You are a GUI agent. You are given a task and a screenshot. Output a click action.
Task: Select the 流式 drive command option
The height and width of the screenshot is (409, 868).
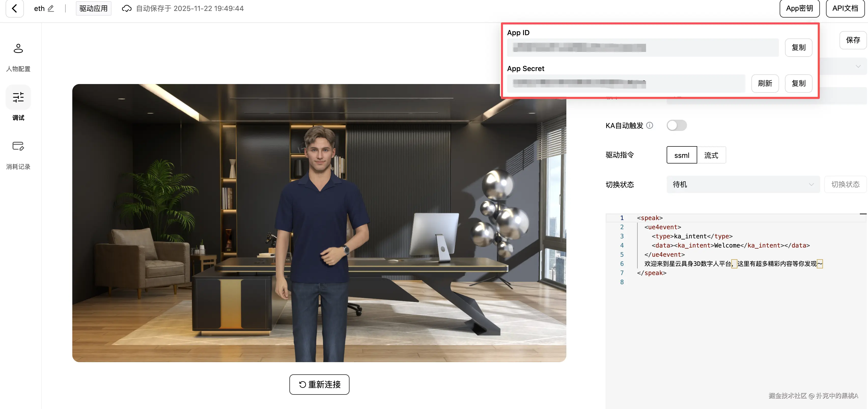point(711,155)
